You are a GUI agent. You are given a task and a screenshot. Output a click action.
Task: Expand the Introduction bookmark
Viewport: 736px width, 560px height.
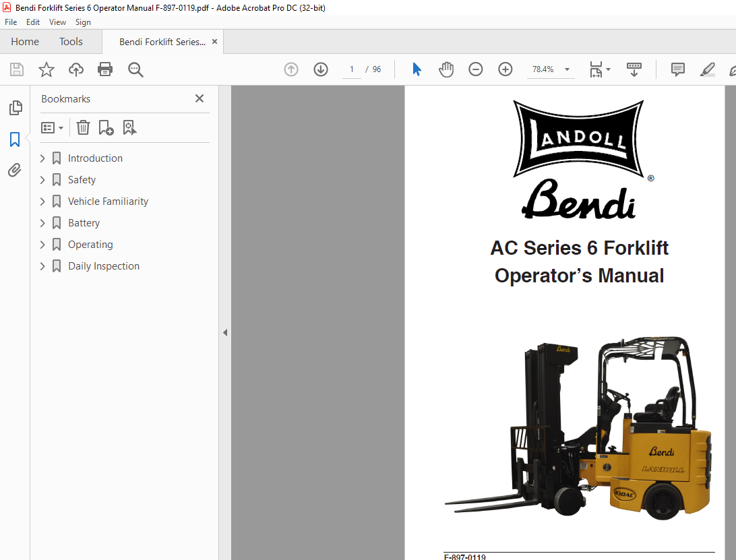click(x=42, y=158)
